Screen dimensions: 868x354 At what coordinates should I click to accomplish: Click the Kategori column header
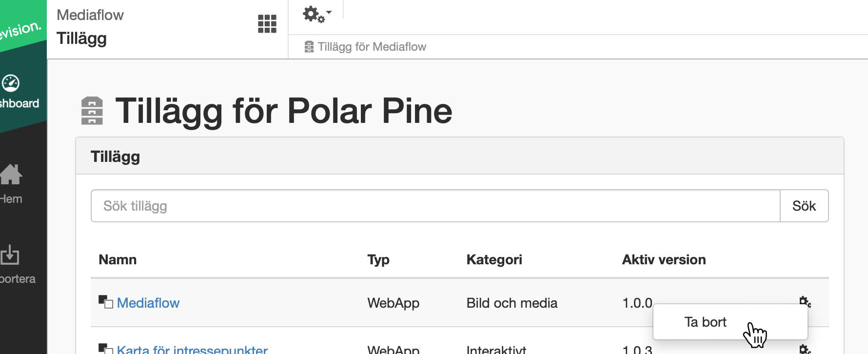494,259
